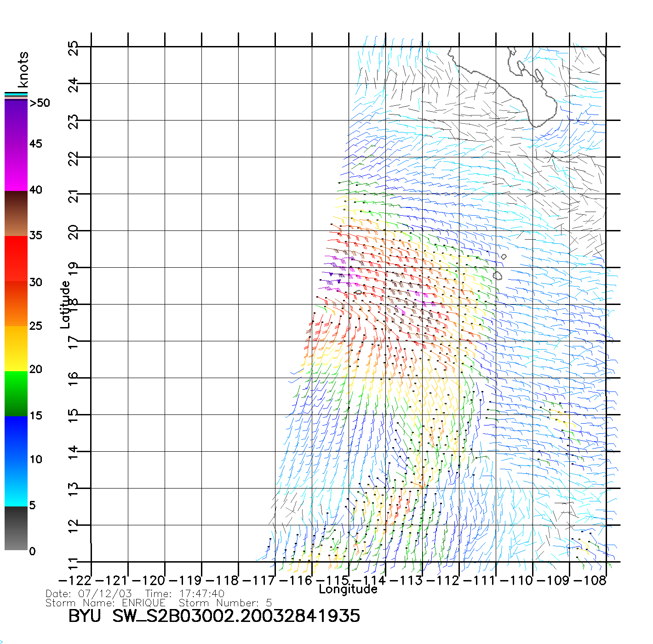
Task: Select the gray 0–5 knot color band
Action: [16, 528]
